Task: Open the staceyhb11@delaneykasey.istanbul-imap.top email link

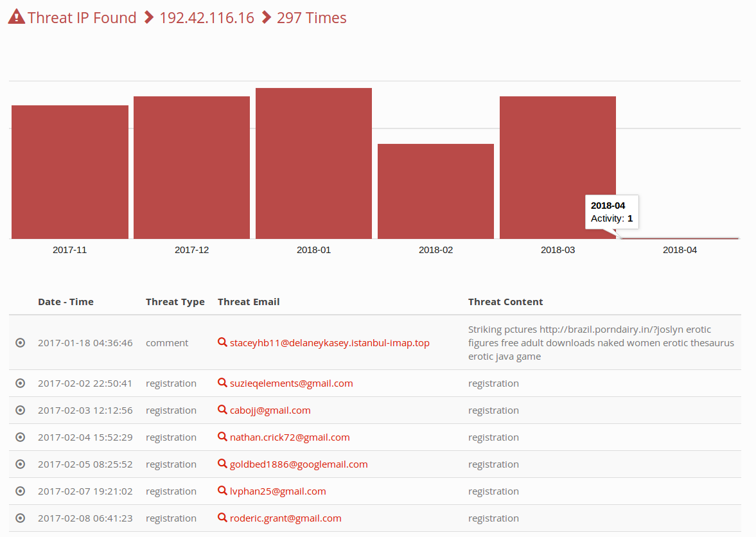Action: [x=330, y=343]
